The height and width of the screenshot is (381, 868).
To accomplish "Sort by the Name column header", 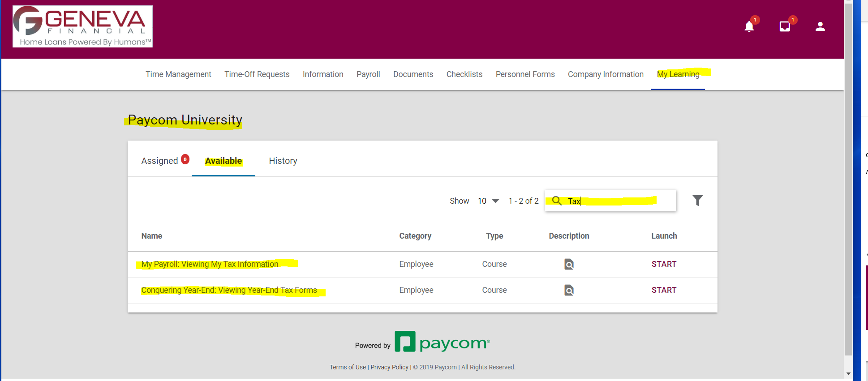I will click(x=152, y=236).
